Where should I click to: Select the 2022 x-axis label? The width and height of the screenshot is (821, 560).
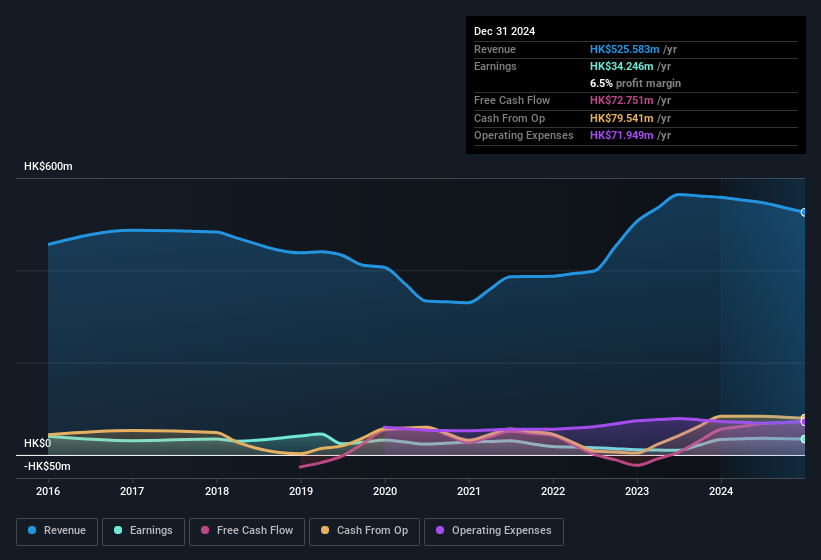point(553,491)
